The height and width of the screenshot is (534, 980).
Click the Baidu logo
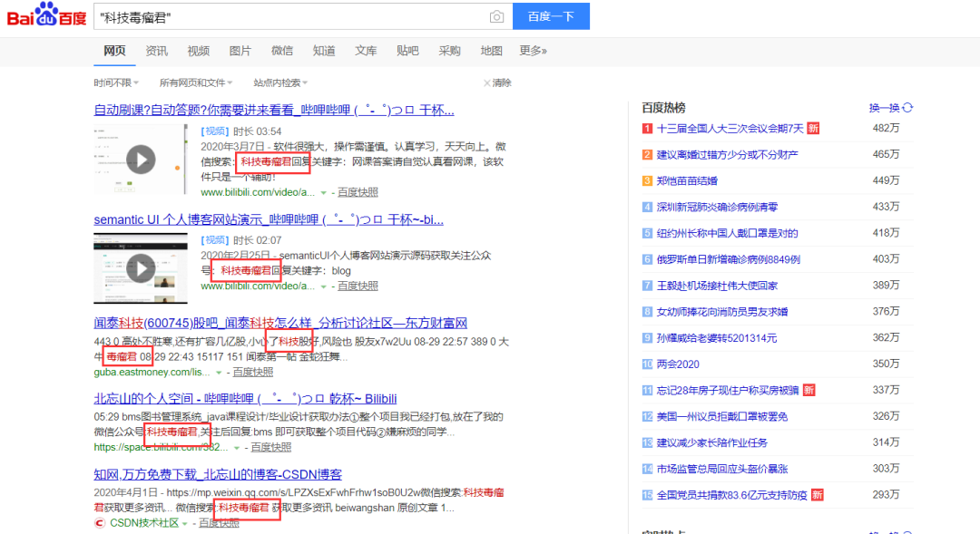tap(46, 15)
